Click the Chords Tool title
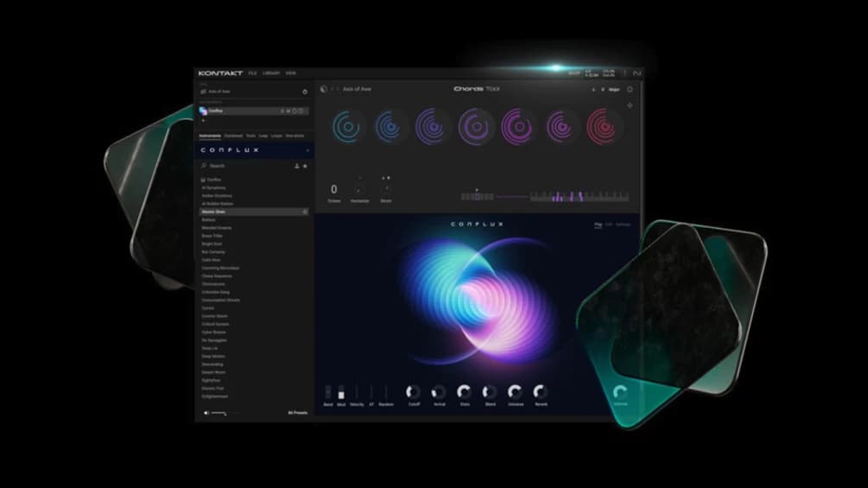The height and width of the screenshot is (488, 868). (476, 88)
